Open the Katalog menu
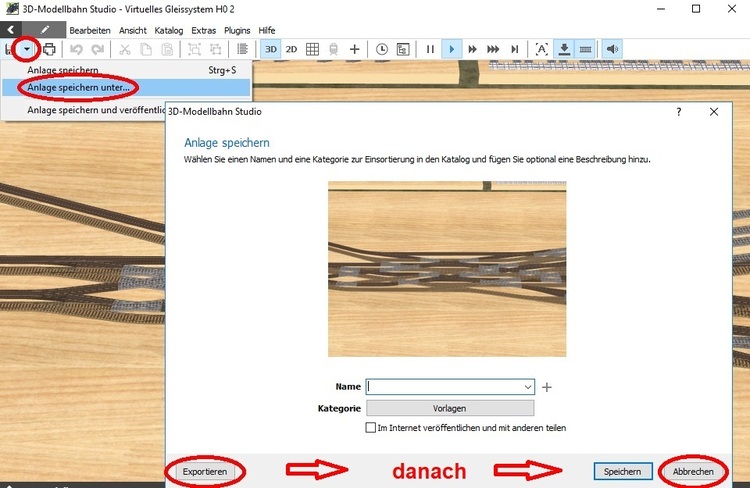 pos(168,30)
